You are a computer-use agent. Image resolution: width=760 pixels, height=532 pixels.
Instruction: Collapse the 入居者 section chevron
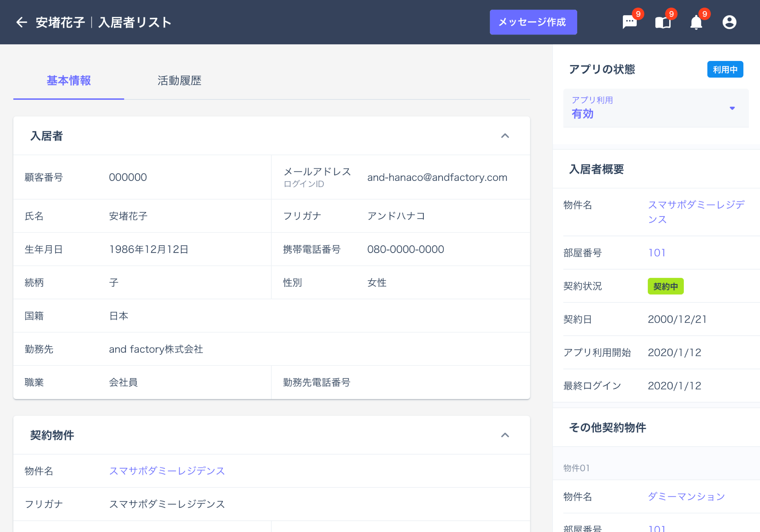tap(505, 136)
